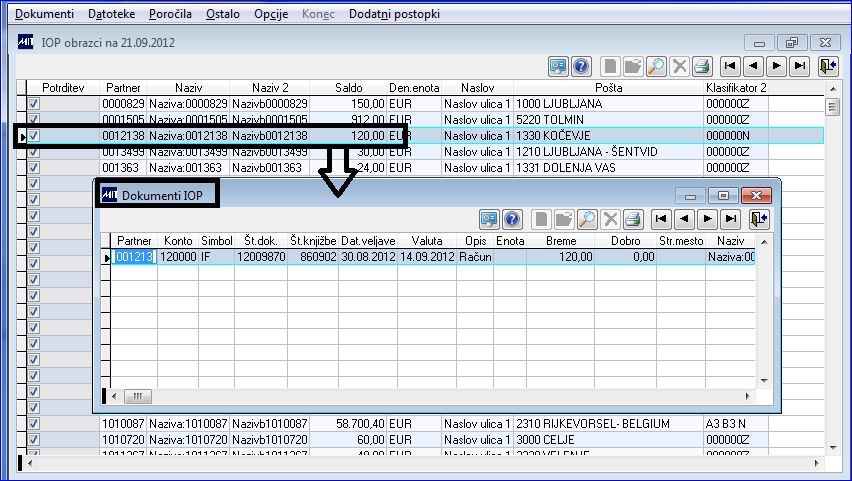Click the exit door icon in IOP obrazci toolbar
Screen dimensions: 852x481
pyautogui.click(x=829, y=66)
